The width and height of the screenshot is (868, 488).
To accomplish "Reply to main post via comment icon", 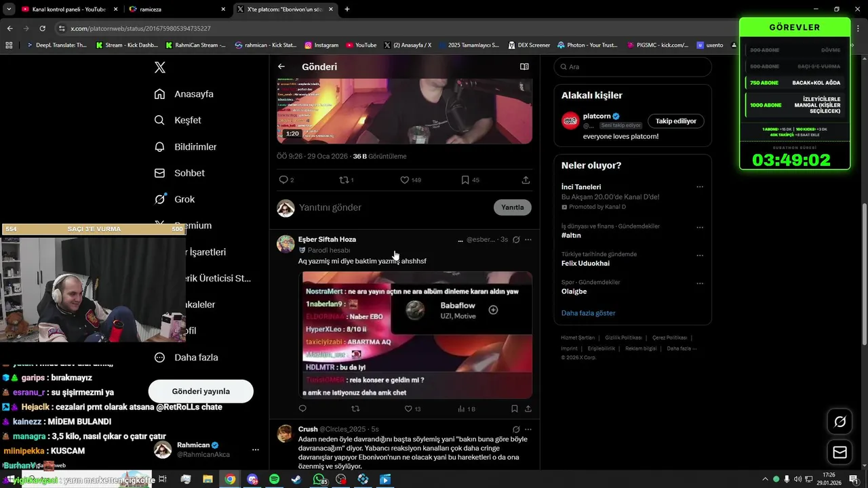I will [x=283, y=180].
